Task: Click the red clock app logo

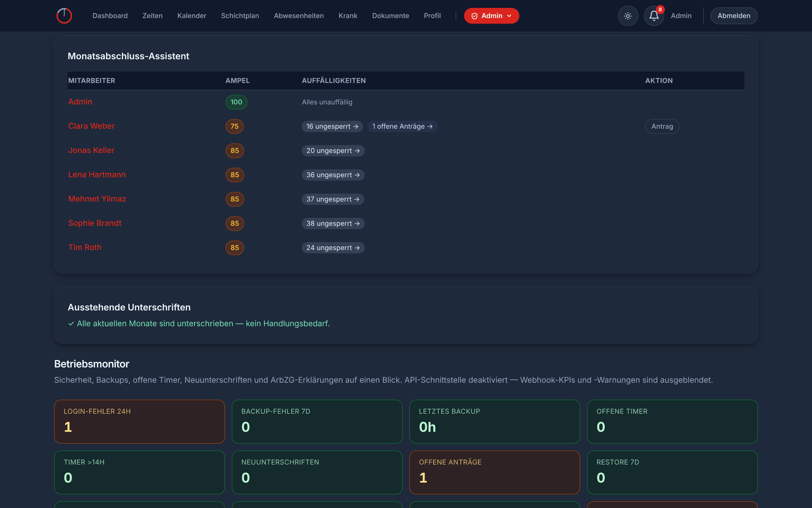Action: coord(64,16)
